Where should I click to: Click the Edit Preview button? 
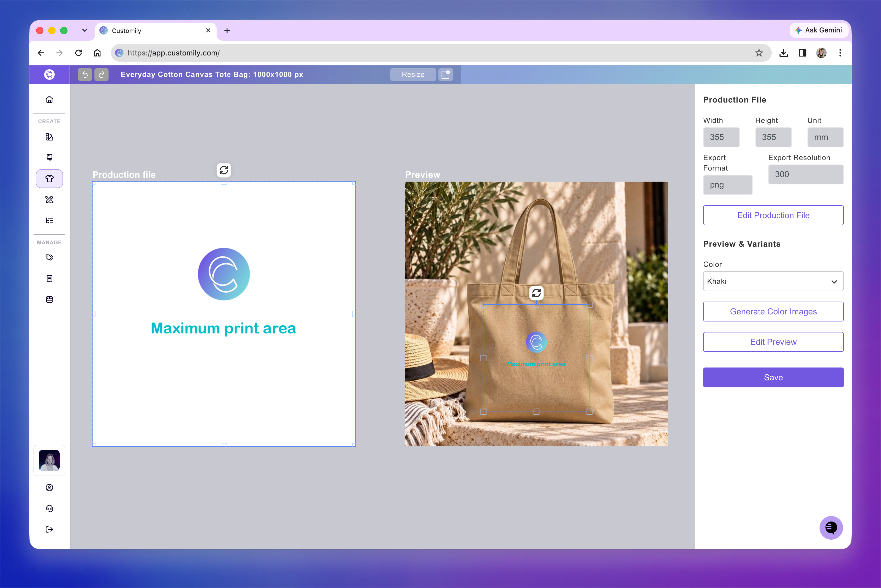pyautogui.click(x=773, y=342)
